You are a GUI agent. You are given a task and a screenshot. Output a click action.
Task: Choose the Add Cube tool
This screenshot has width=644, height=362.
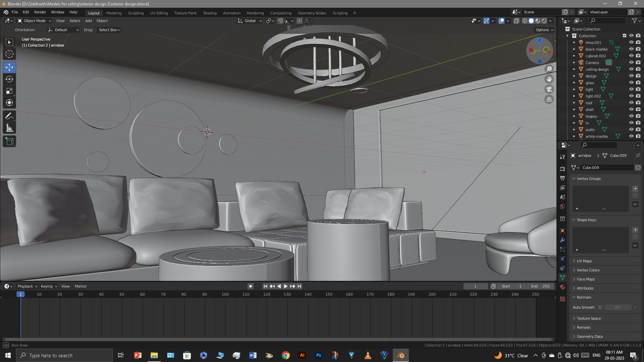pyautogui.click(x=9, y=141)
